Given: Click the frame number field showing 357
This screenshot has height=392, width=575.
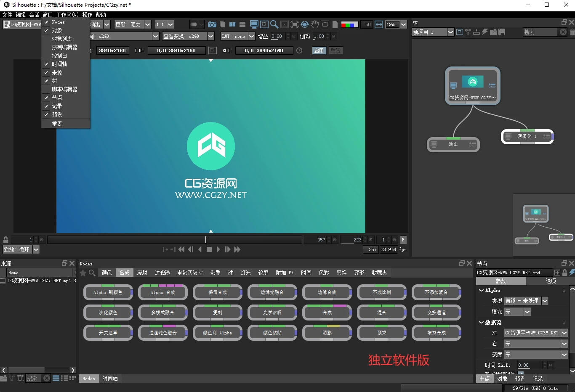Looking at the screenshot, I should (321, 239).
